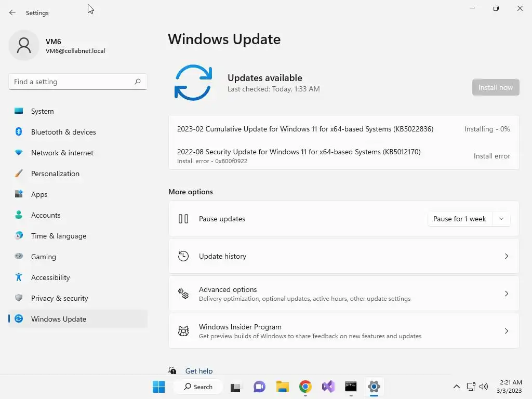Open Privacy & security settings
Screen dimensions: 532x399
[78, 298]
